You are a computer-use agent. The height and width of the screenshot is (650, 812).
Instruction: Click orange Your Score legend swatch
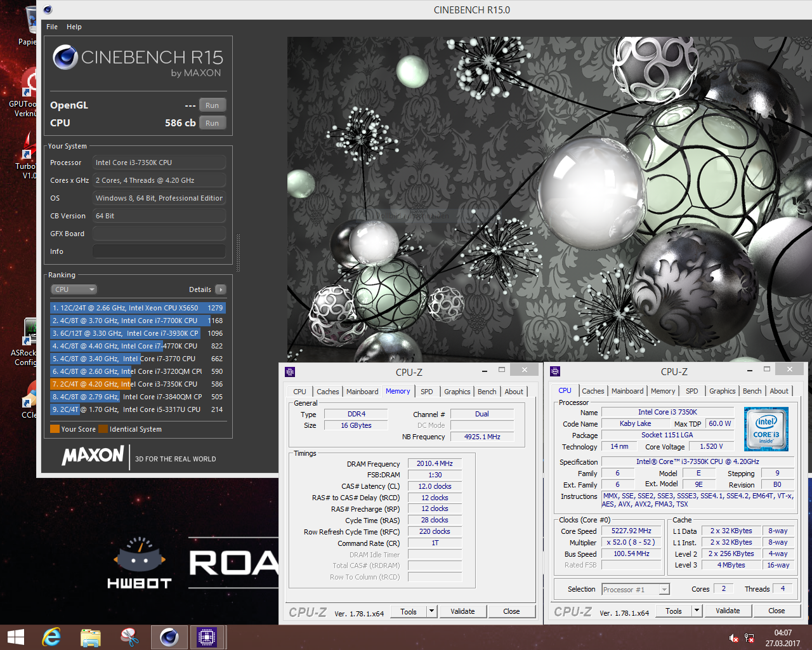[x=55, y=429]
